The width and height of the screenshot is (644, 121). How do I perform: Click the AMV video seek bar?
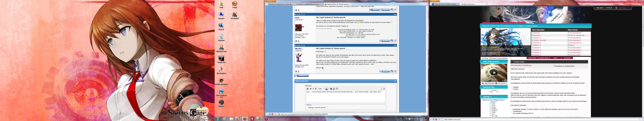pyautogui.click(x=501, y=83)
